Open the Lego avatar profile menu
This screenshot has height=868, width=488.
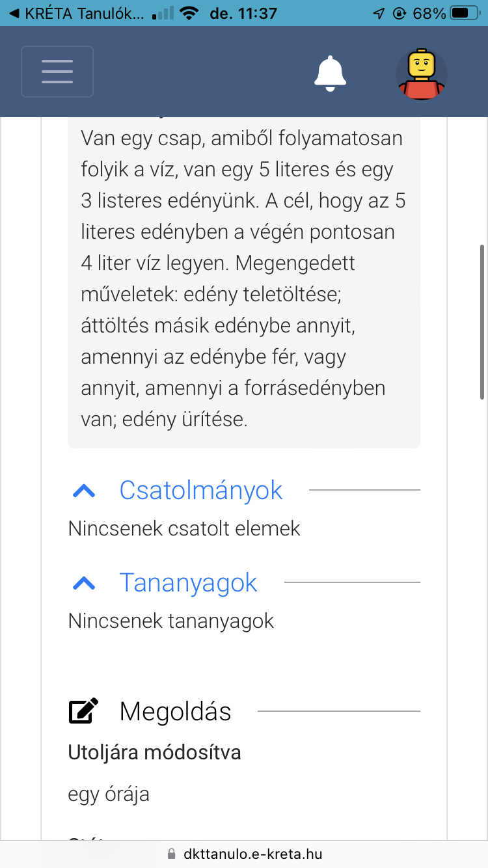422,73
